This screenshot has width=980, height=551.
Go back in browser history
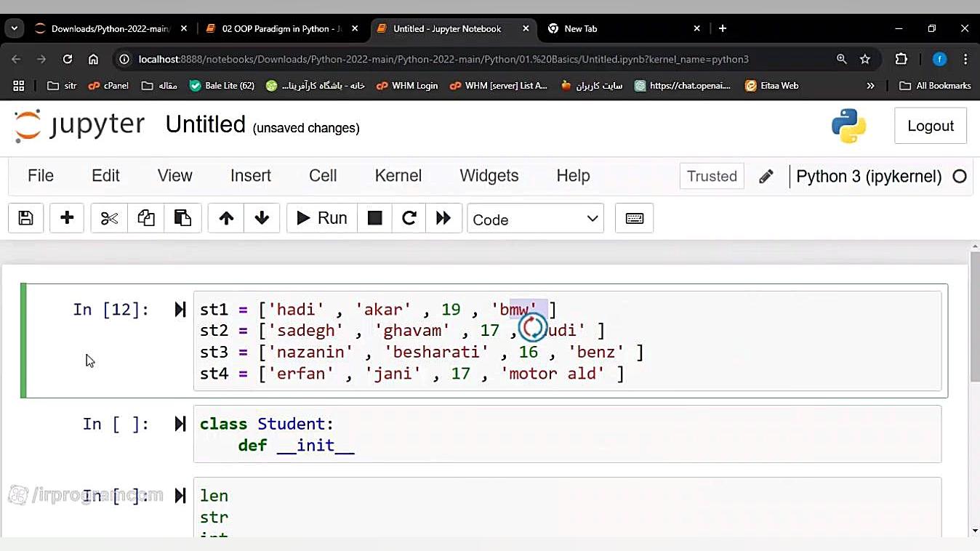coord(17,59)
